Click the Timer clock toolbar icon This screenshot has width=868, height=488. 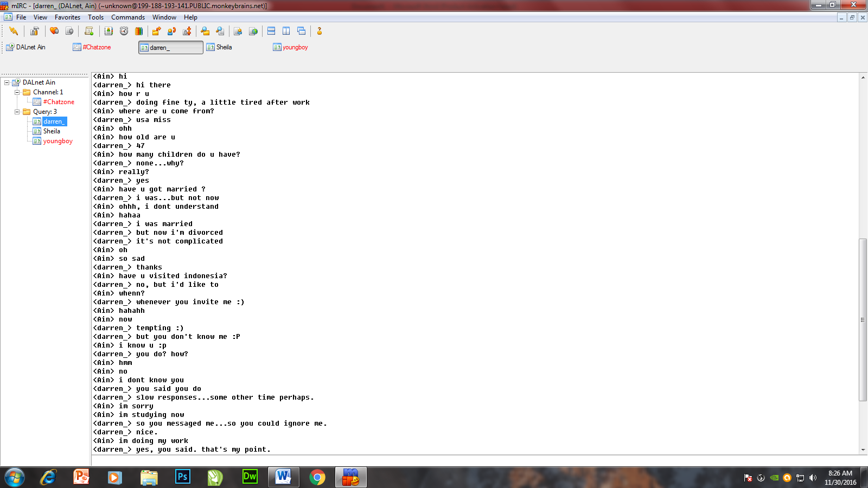pyautogui.click(x=124, y=31)
